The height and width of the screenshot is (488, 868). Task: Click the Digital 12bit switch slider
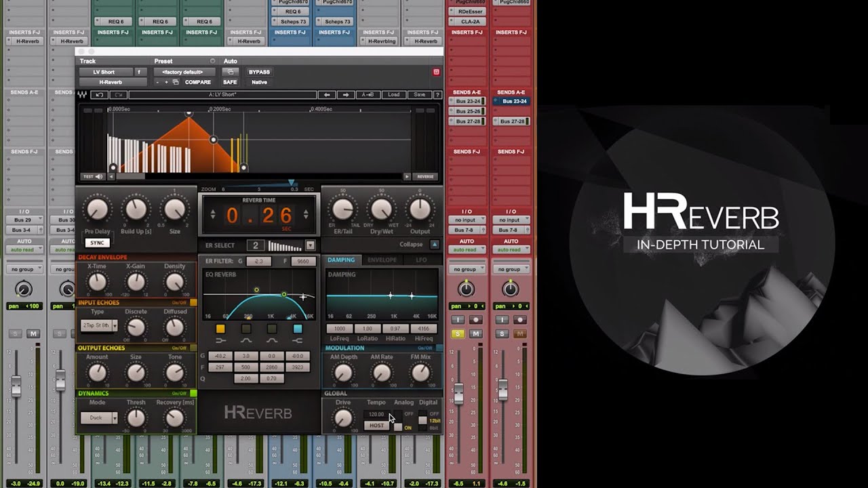[x=422, y=420]
